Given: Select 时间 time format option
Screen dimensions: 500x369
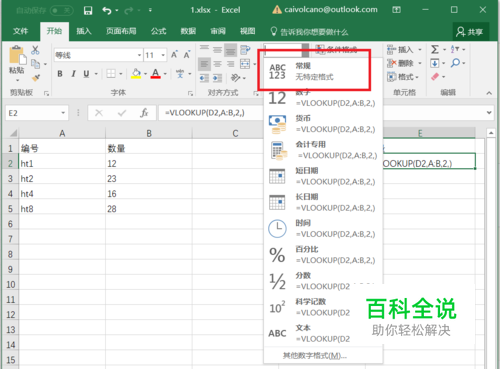Looking at the screenshot, I should 323,229.
